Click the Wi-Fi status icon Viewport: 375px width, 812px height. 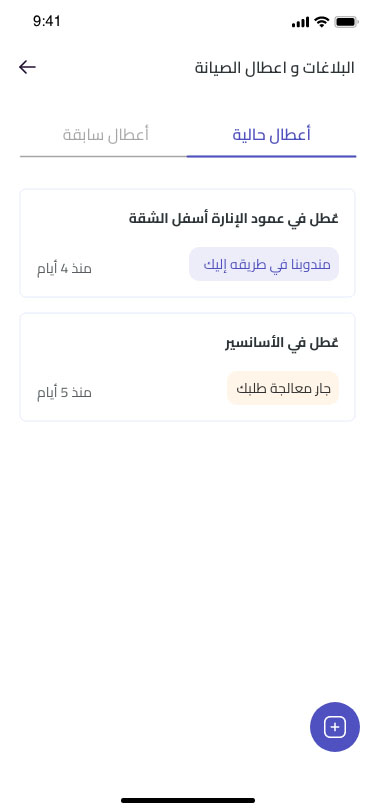(x=322, y=22)
